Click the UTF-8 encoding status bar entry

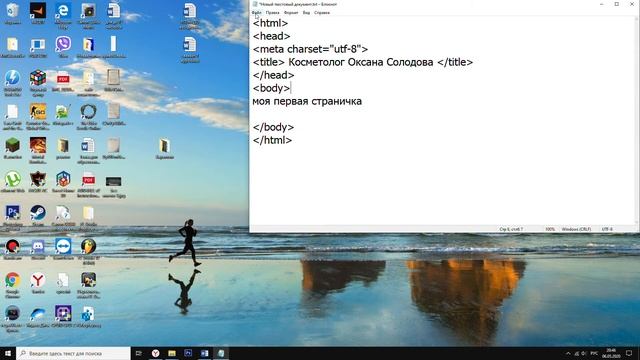[607, 229]
